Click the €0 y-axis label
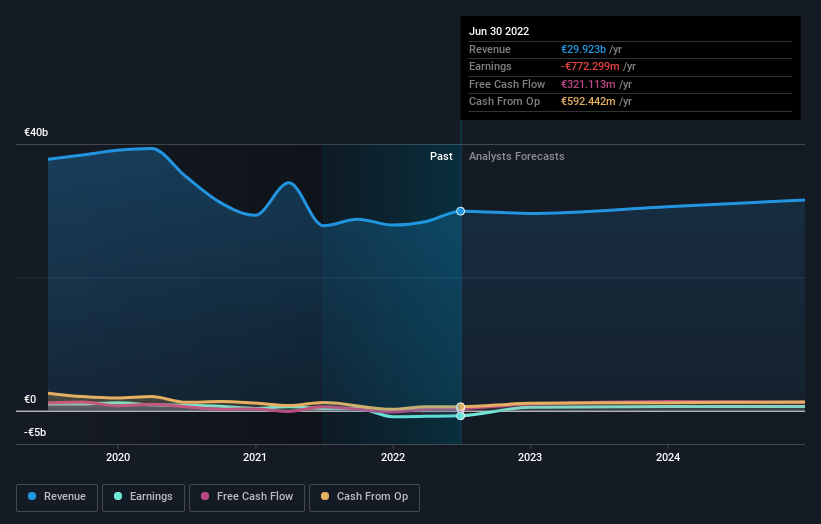Screen dimensions: 821x524 30,399
